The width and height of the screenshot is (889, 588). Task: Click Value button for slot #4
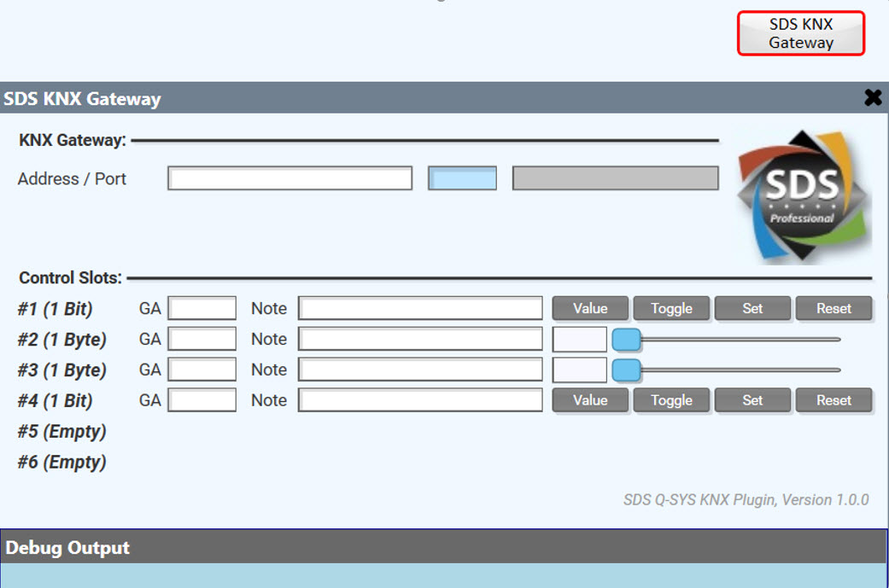[590, 400]
